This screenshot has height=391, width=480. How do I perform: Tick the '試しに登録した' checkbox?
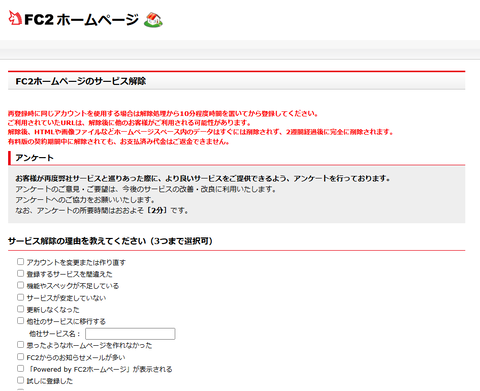(x=21, y=380)
